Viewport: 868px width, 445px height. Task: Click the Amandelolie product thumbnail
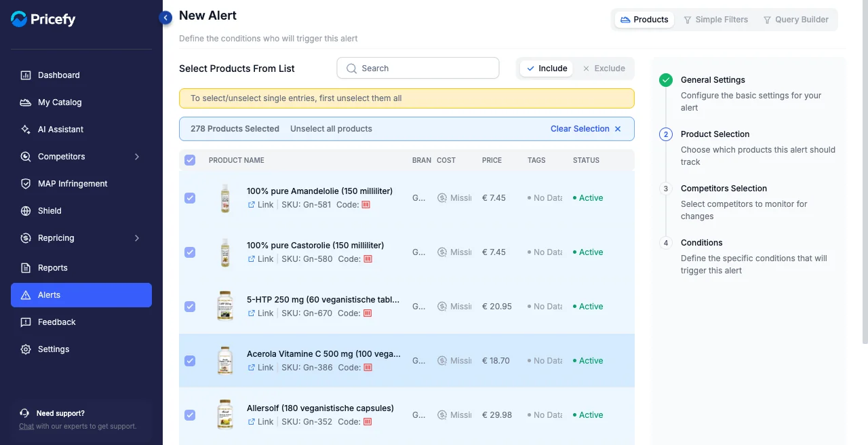pyautogui.click(x=225, y=198)
